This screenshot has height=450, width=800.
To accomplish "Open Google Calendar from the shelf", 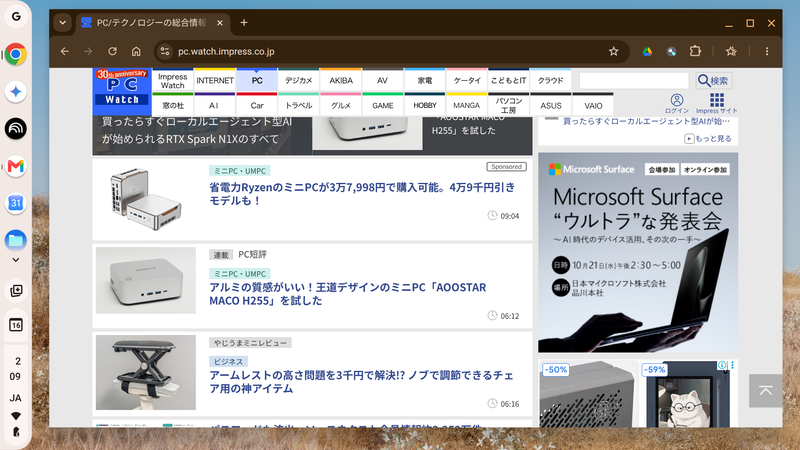I will pos(16,203).
